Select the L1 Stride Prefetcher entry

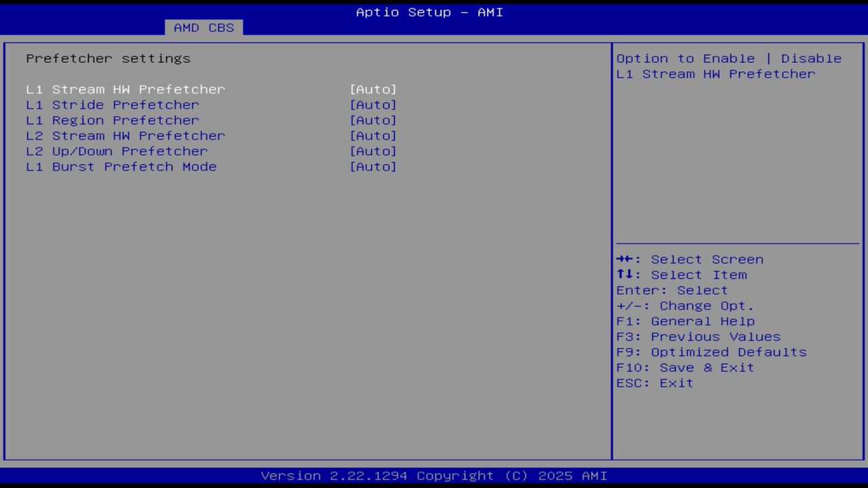click(x=113, y=104)
